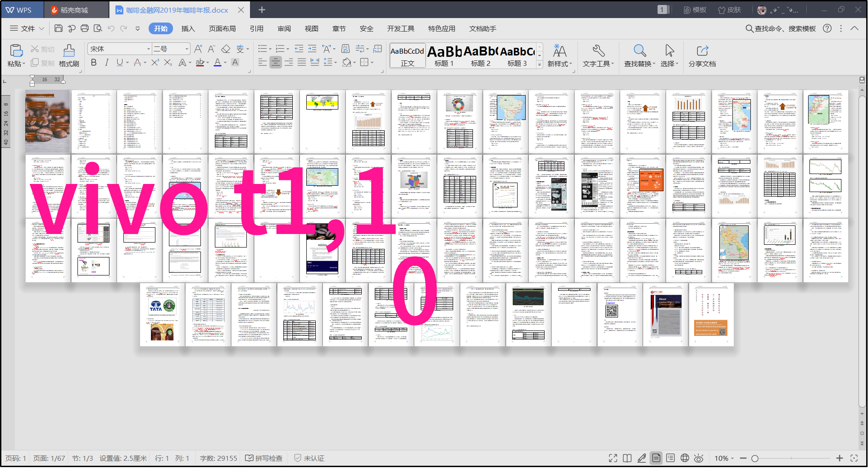Open the 页面布局 (Page Layout) tab

[x=222, y=28]
